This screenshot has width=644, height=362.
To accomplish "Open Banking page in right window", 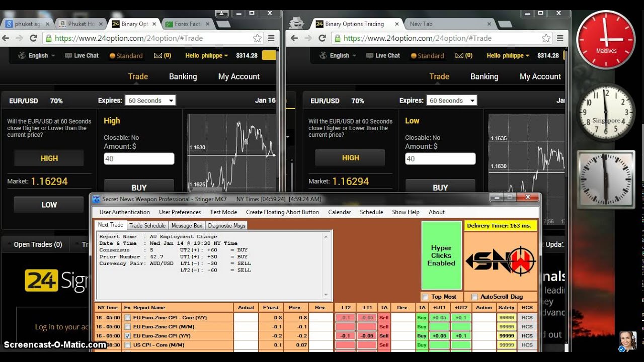I will coord(484,76).
